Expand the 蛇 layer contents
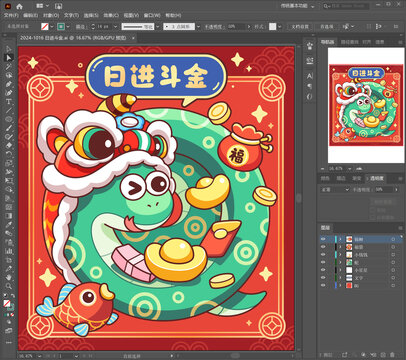The image size is (406, 360). point(340,262)
